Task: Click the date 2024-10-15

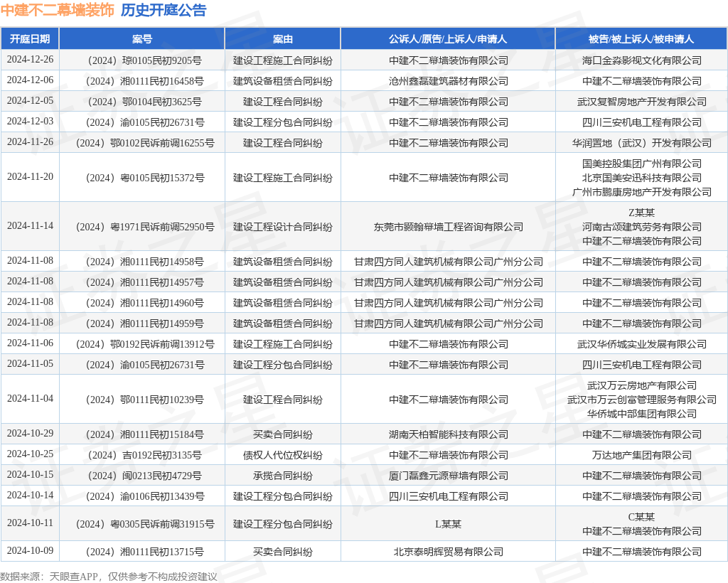Action: (x=30, y=475)
